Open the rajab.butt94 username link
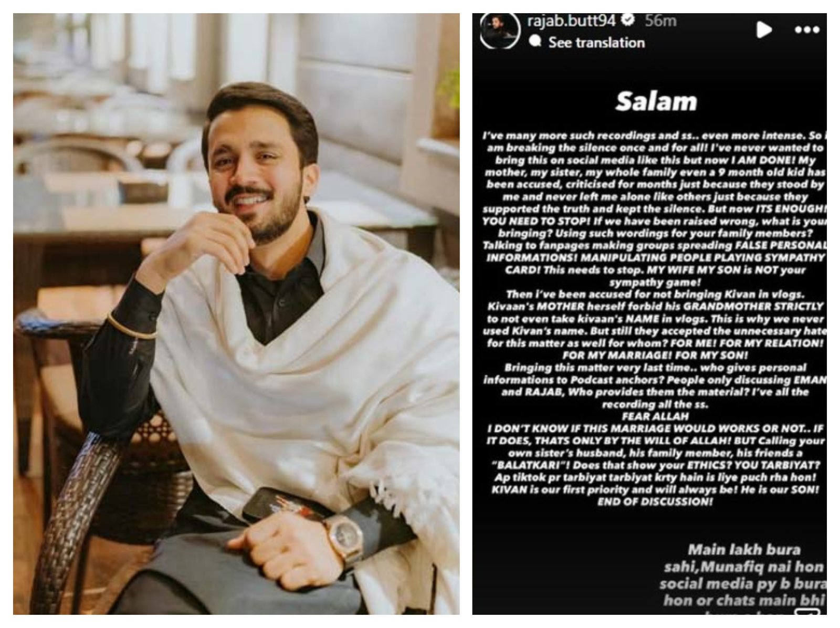This screenshot has width=840, height=628. (571, 21)
